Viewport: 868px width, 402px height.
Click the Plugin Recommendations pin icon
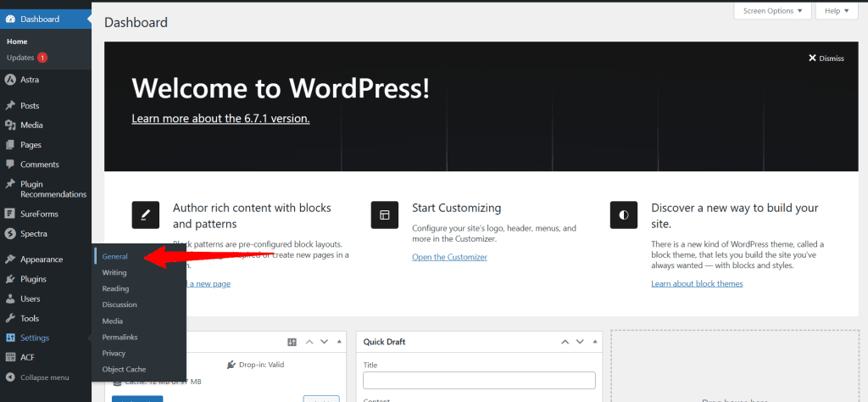pyautogui.click(x=10, y=184)
